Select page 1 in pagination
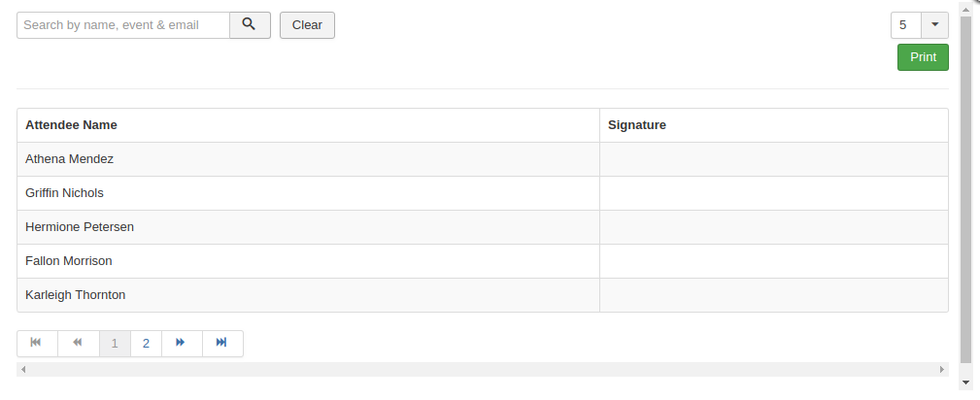 coord(115,343)
